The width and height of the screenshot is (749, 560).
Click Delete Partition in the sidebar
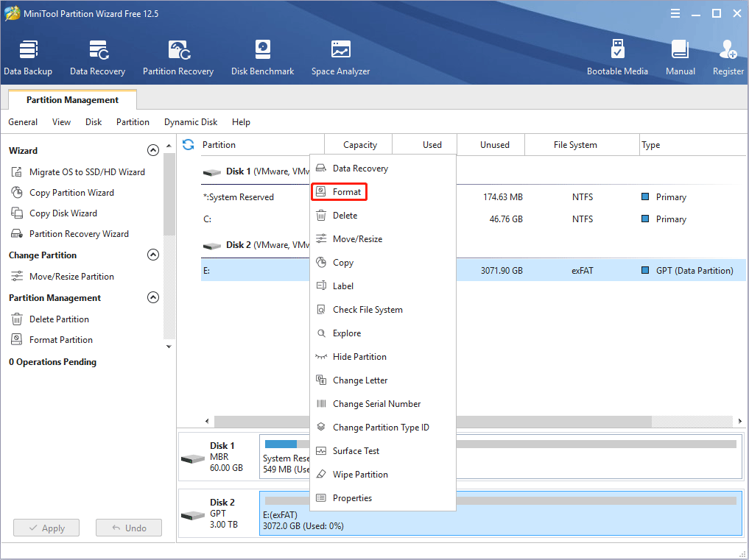(50, 319)
